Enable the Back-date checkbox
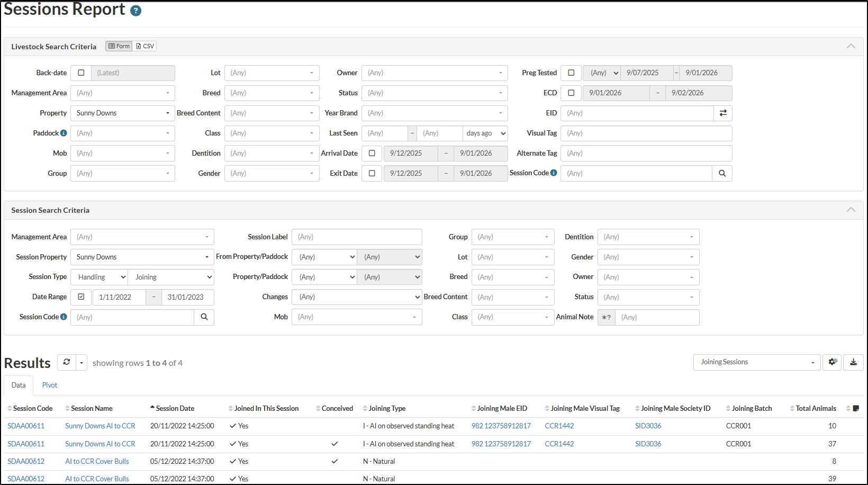This screenshot has height=485, width=868. click(81, 73)
